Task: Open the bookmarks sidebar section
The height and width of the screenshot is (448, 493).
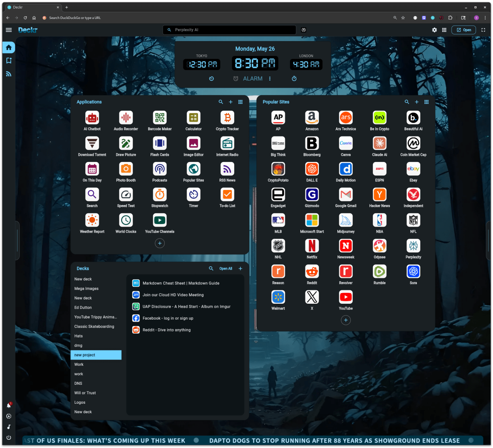Action: click(9, 60)
